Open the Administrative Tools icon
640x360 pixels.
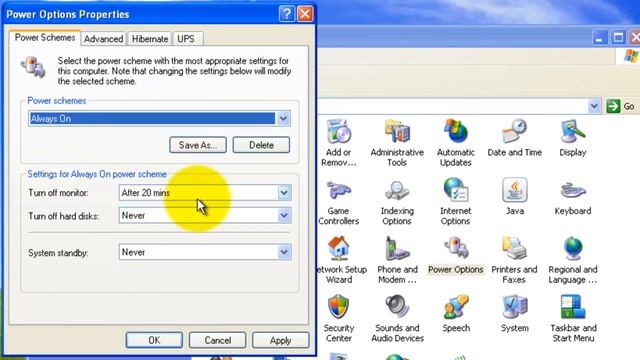397,132
